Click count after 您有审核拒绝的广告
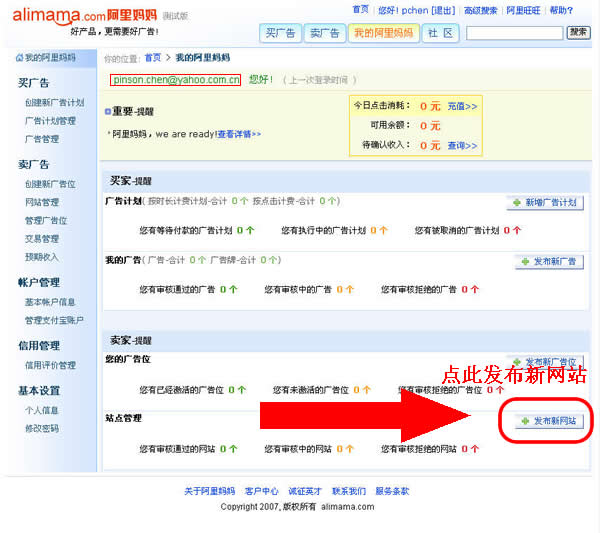This screenshot has height=533, width=600. click(x=470, y=290)
